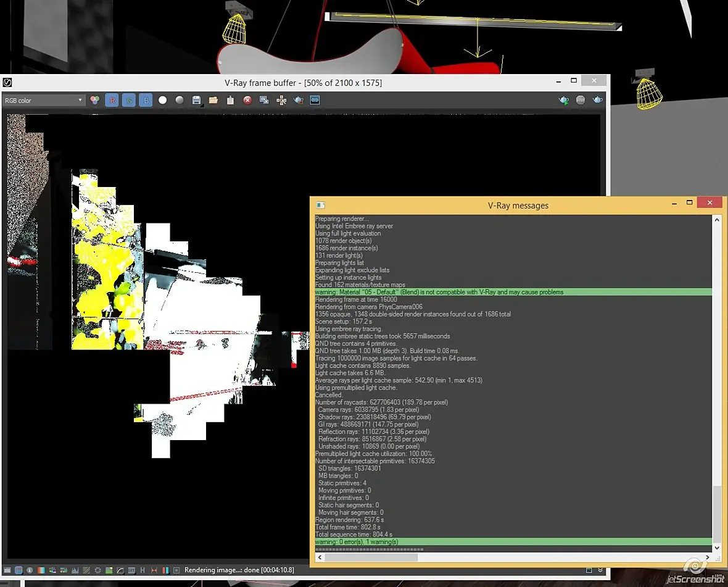728x587 pixels.
Task: Toggle background image landscape icon
Action: pyautogui.click(x=109, y=570)
